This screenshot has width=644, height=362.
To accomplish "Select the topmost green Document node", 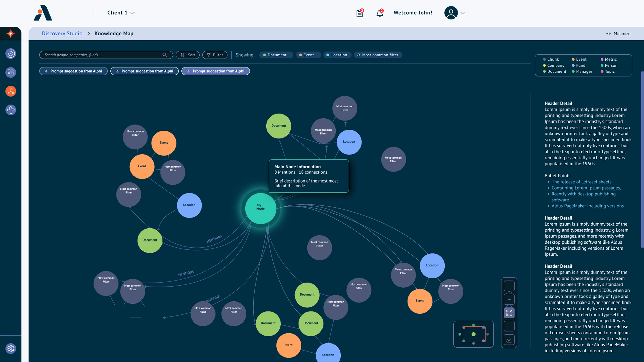I will point(279,126).
